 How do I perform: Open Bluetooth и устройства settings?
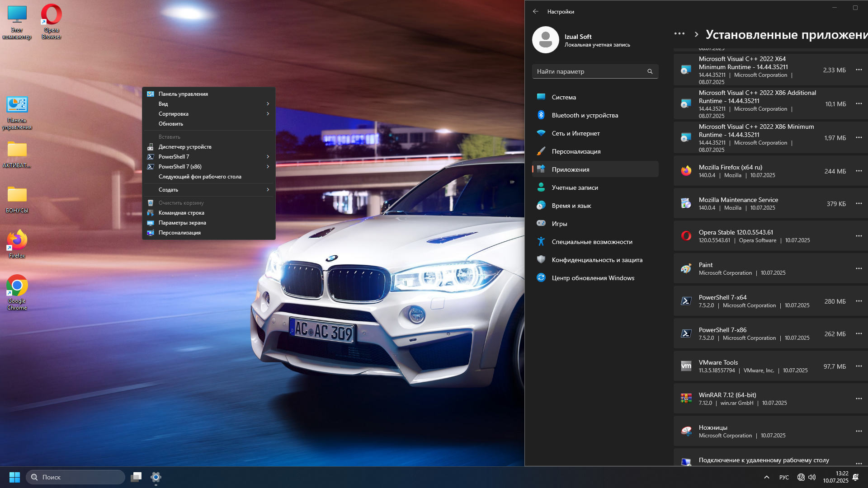595,115
